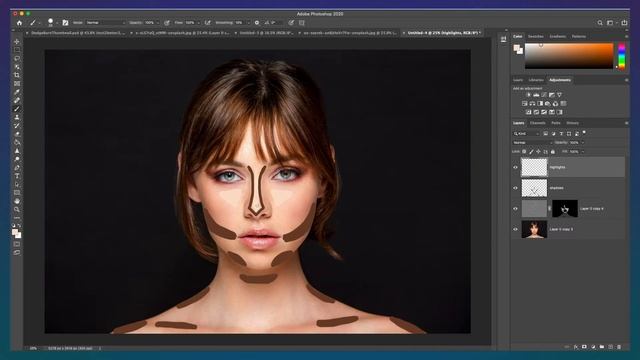Open the layer style fx icon
640x360 pixels.
point(576,347)
